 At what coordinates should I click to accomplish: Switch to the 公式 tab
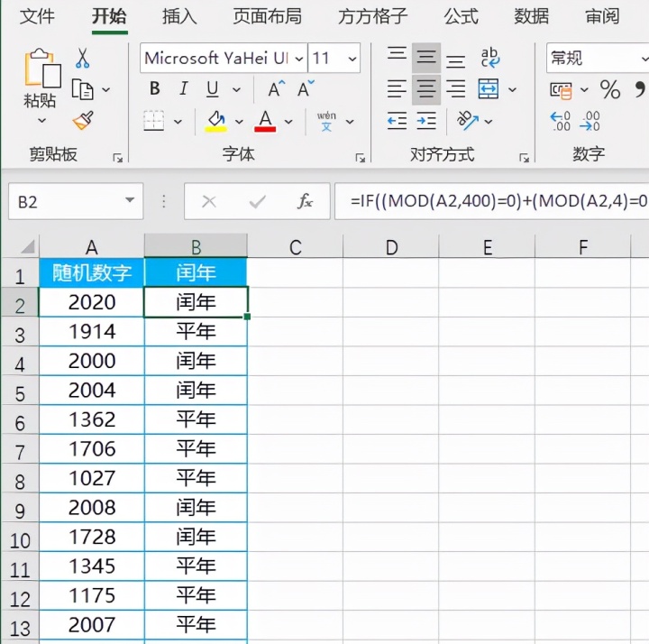(x=462, y=16)
